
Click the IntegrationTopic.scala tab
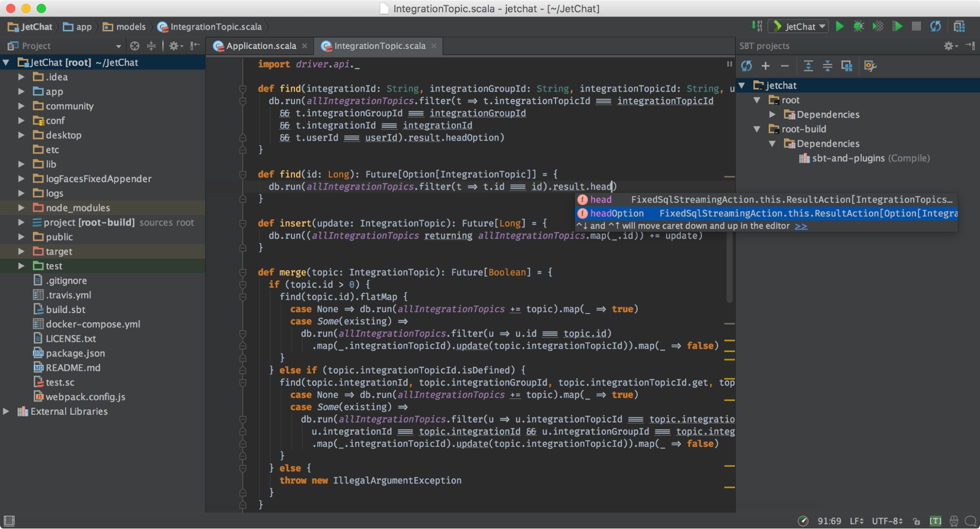[379, 45]
